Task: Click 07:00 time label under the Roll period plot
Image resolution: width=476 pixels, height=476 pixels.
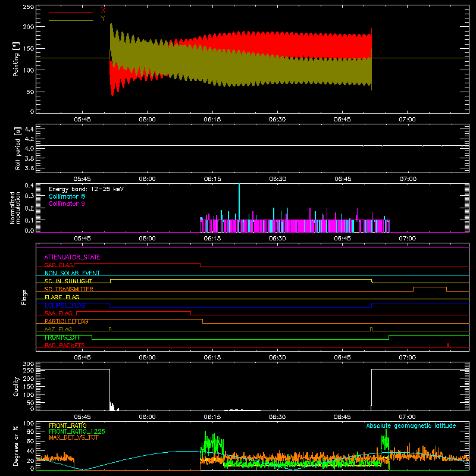Action: [x=408, y=179]
